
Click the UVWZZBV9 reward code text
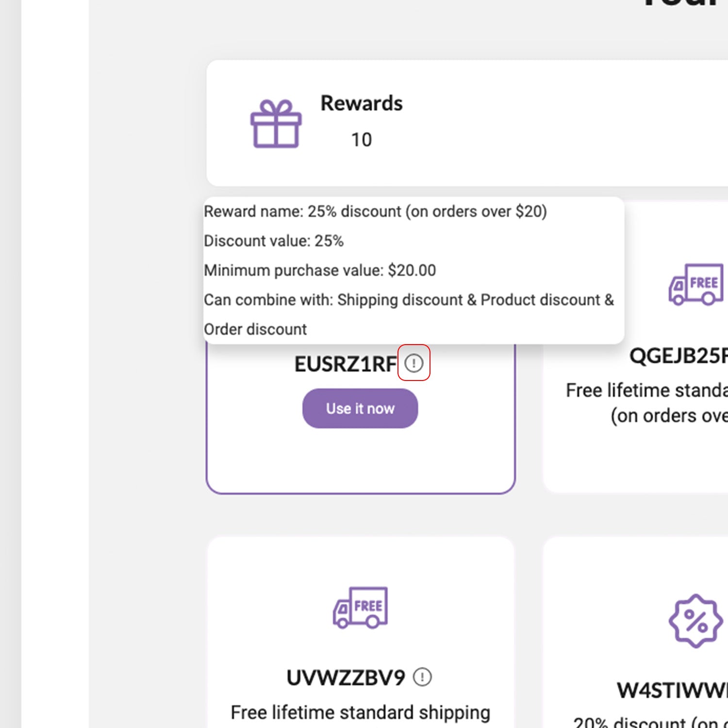click(346, 678)
